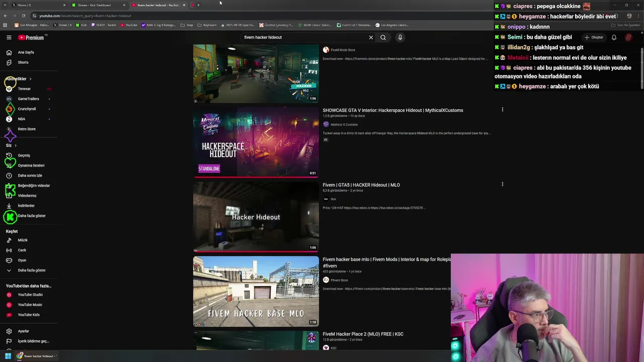Image resolution: width=644 pixels, height=362 pixels.
Task: Play the Hackerspace Hideout thumbnail
Action: click(x=256, y=142)
